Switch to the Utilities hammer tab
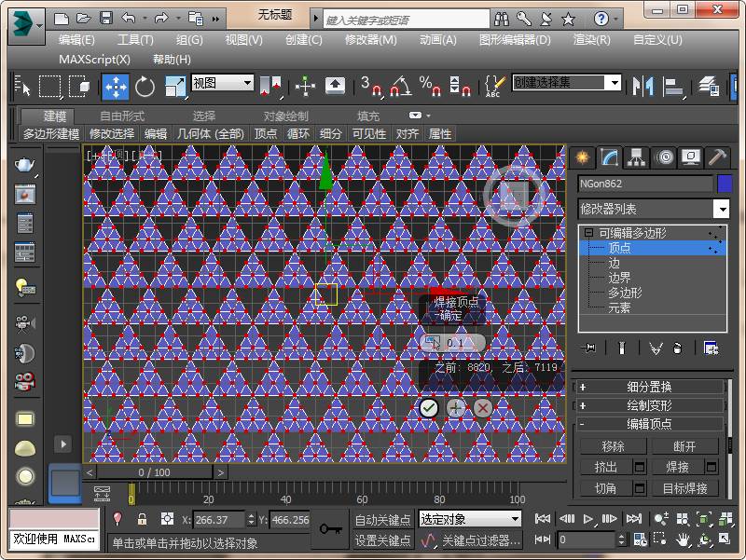Viewport: 746px width, 560px height. point(717,157)
